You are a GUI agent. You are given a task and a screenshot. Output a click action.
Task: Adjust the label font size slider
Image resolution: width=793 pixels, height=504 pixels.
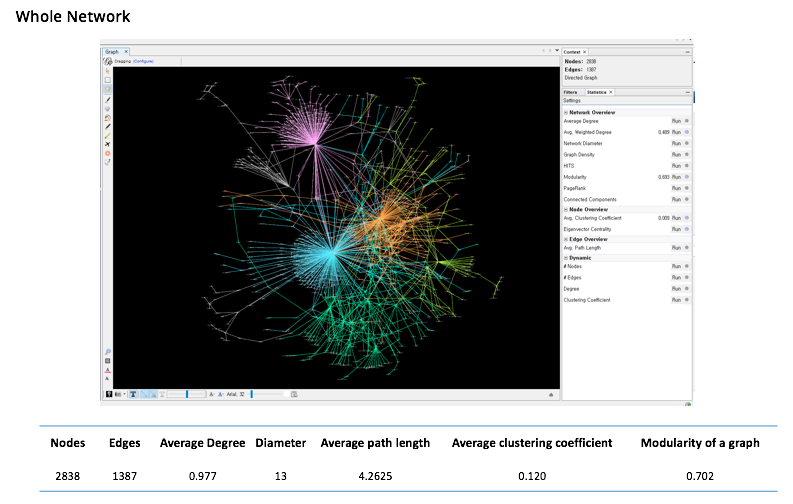[252, 394]
